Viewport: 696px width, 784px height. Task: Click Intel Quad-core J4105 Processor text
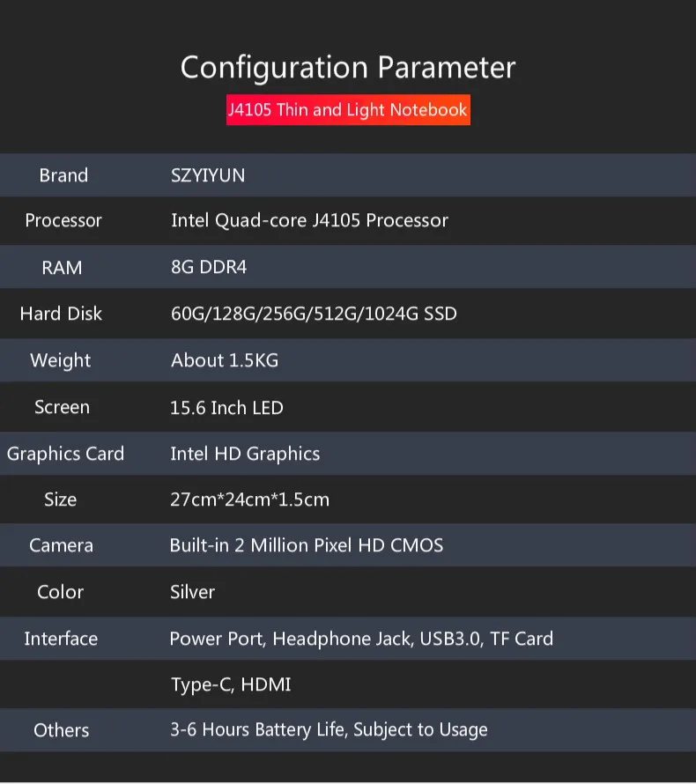(x=309, y=220)
